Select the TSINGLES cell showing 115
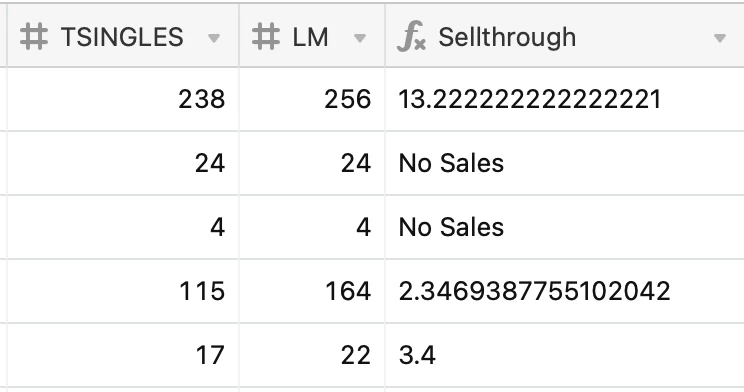This screenshot has height=392, width=744. click(x=123, y=291)
